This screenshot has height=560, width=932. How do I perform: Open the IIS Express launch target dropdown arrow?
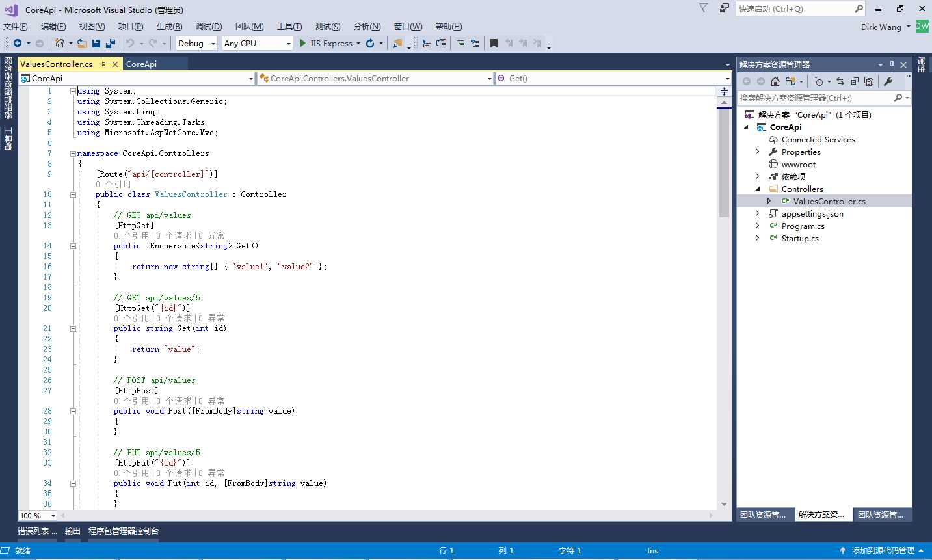(x=358, y=44)
